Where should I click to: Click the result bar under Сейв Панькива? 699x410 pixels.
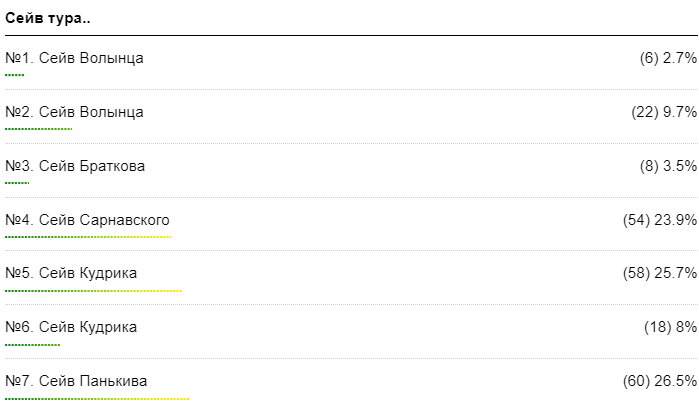click(x=97, y=399)
